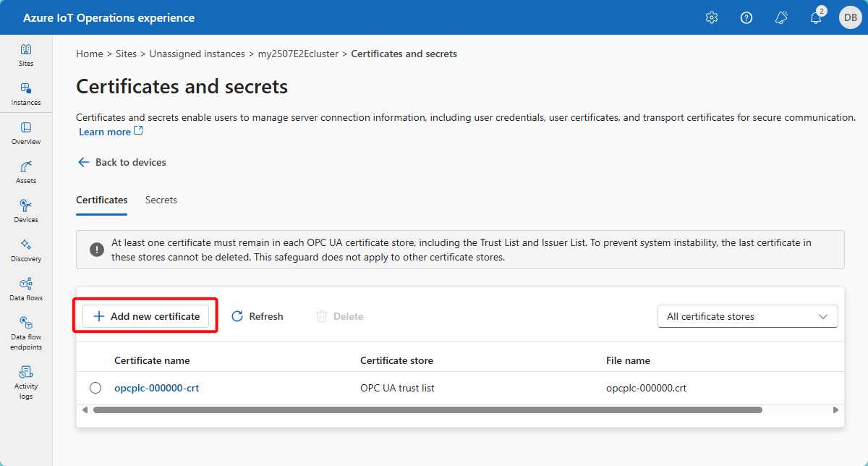Open Data flow endpoints in the sidebar
Viewport: 868px width, 466px height.
[26, 334]
